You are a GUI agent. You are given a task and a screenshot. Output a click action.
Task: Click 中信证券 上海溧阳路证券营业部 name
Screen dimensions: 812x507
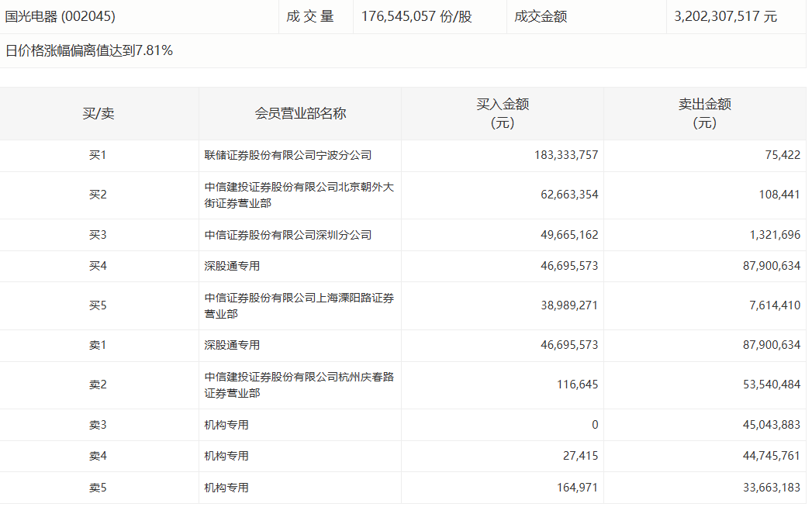pyautogui.click(x=299, y=305)
